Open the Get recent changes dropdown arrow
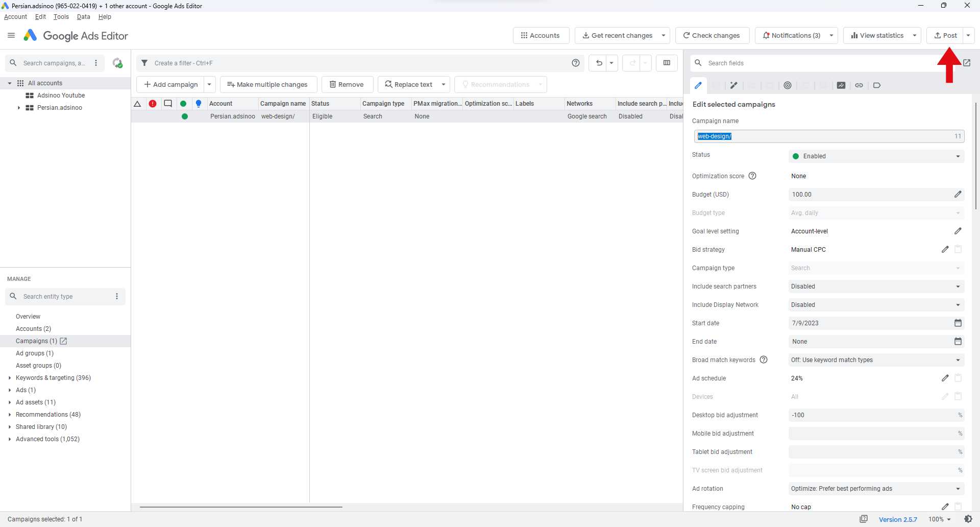Image resolution: width=980 pixels, height=527 pixels. [x=664, y=35]
